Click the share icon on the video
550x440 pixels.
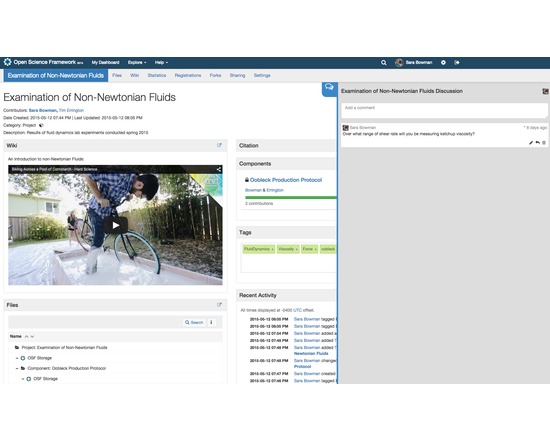(218, 169)
